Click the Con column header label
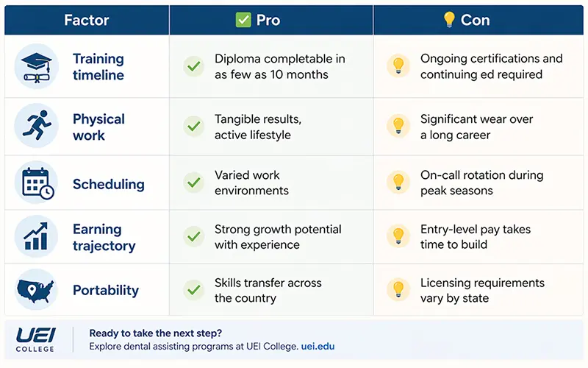Viewport: 588px width, 368px height. (x=475, y=20)
